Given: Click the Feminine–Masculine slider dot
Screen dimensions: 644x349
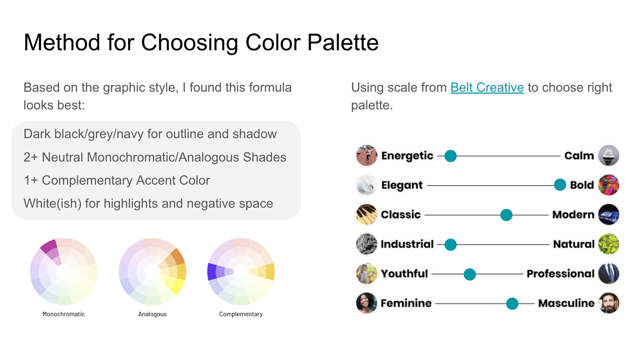Looking at the screenshot, I should (x=512, y=304).
